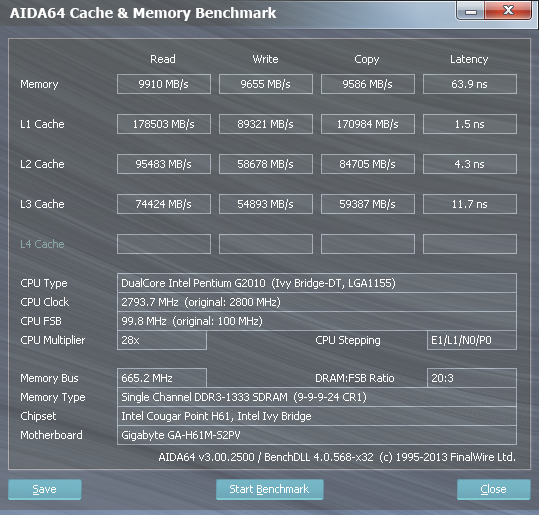Click the CPU Multiplier 28x box

tap(162, 340)
